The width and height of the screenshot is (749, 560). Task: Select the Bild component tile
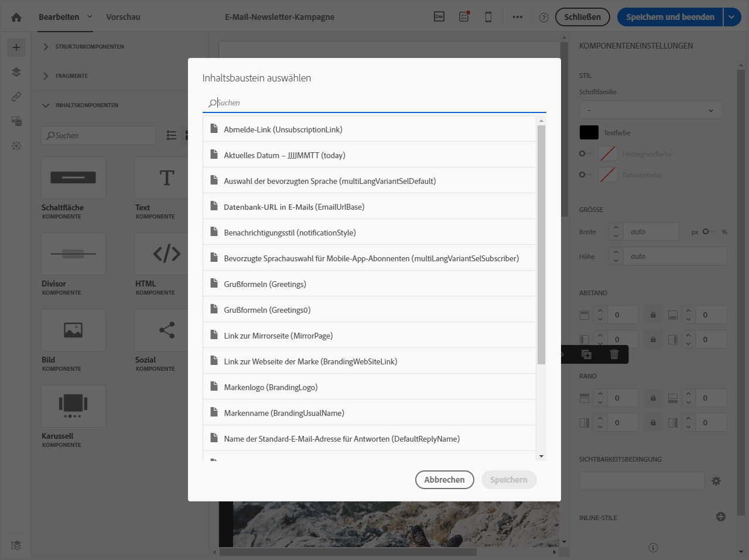(73, 330)
